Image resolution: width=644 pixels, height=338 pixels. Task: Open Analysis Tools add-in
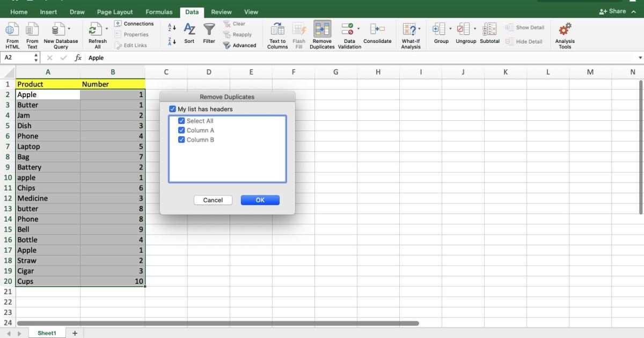coord(565,35)
